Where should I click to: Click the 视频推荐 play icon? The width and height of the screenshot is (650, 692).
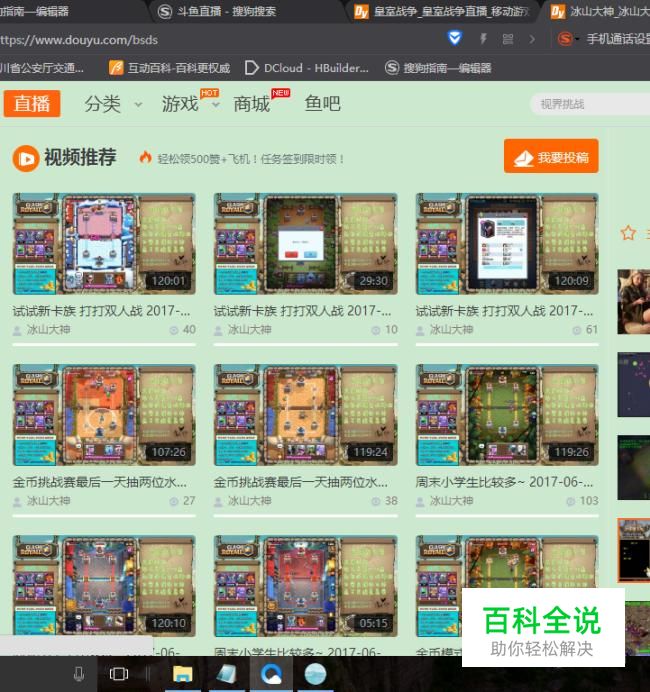pyautogui.click(x=26, y=158)
